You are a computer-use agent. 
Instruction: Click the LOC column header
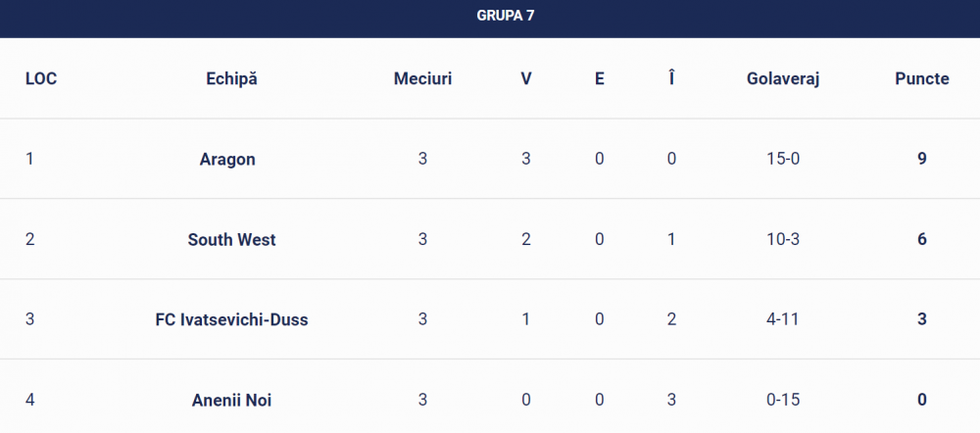click(x=41, y=78)
